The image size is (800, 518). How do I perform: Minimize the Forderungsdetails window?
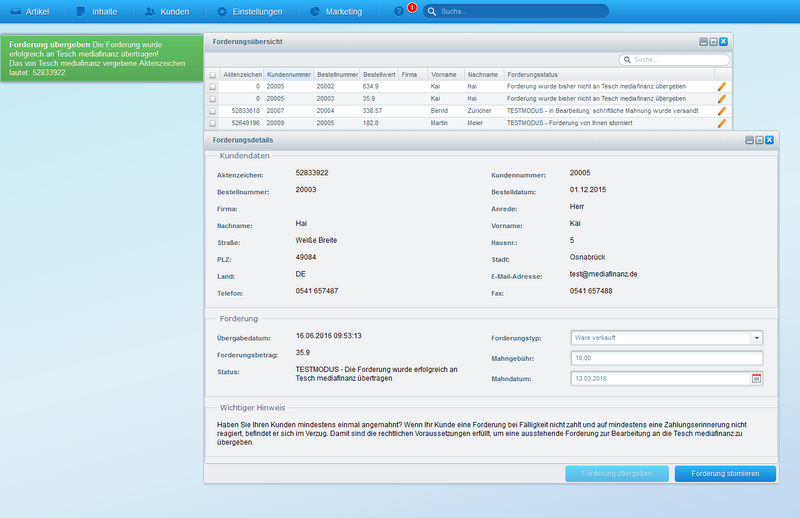tap(749, 140)
